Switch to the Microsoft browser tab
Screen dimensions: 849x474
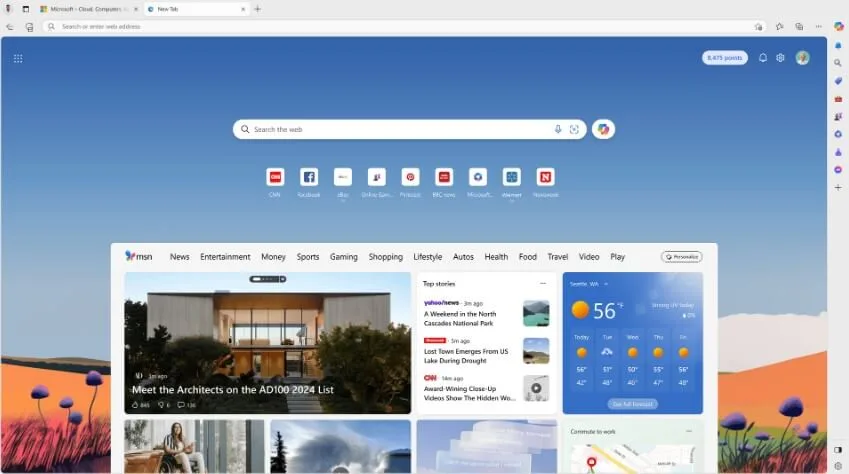(x=90, y=8)
